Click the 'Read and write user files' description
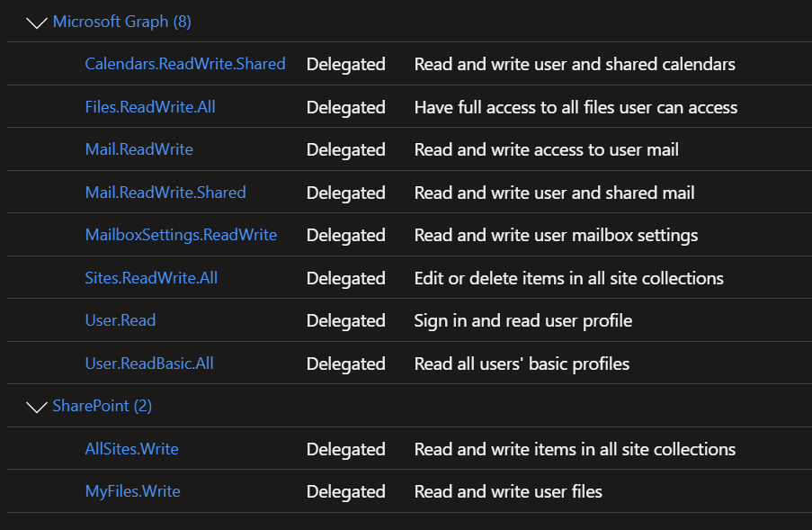 [509, 491]
